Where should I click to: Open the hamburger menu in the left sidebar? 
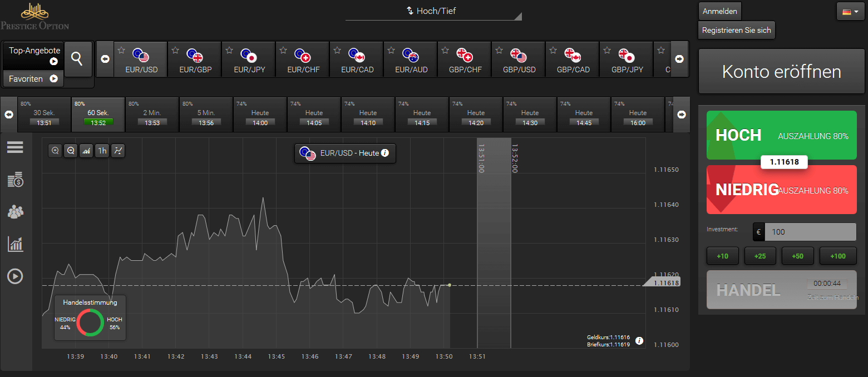[x=15, y=147]
